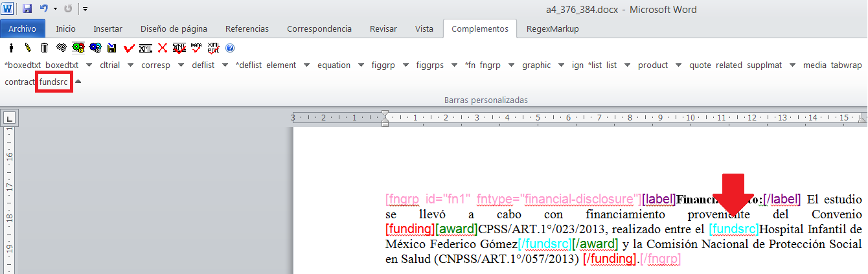The height and width of the screenshot is (274, 868).
Task: Open the Archivo file menu
Action: (x=23, y=29)
